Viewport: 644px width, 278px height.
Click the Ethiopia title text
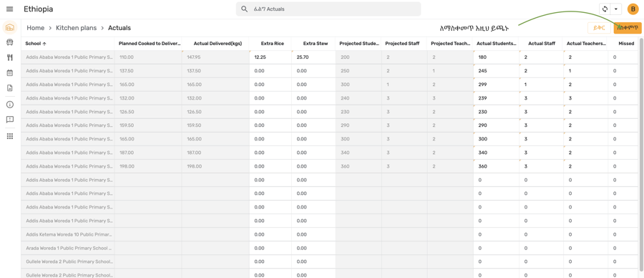click(38, 9)
